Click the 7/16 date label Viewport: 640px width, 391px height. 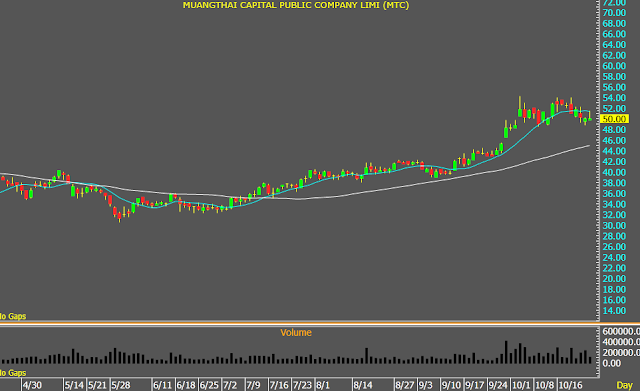click(x=279, y=385)
